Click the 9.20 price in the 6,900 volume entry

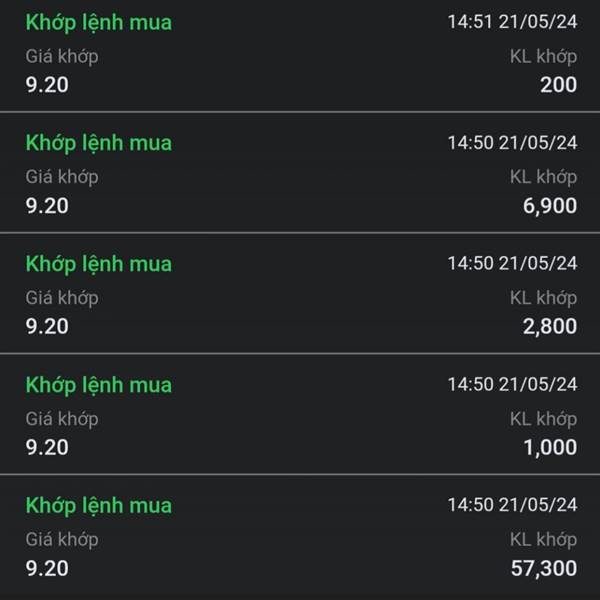click(47, 205)
